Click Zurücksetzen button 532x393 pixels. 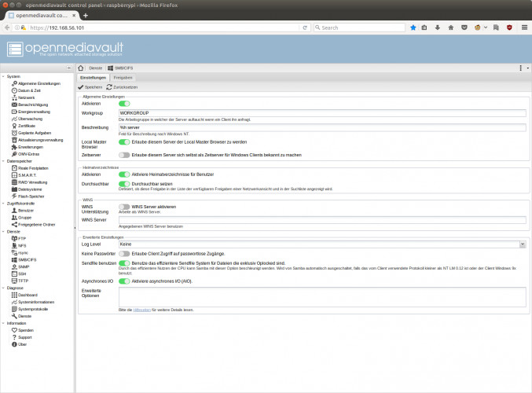122,87
